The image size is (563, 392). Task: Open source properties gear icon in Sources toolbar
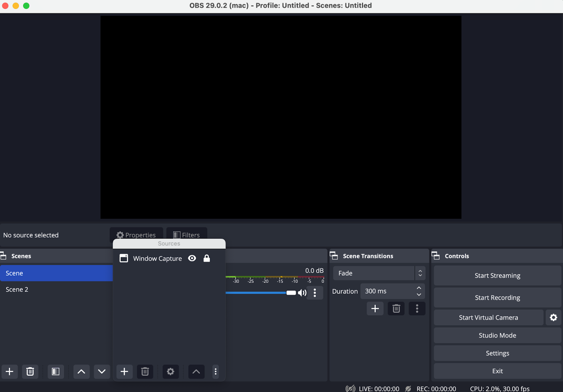pos(171,372)
